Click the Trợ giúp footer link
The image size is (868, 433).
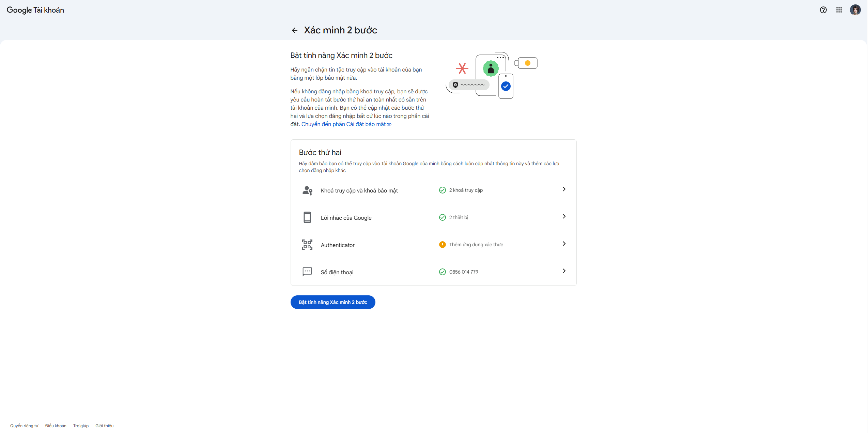click(81, 426)
